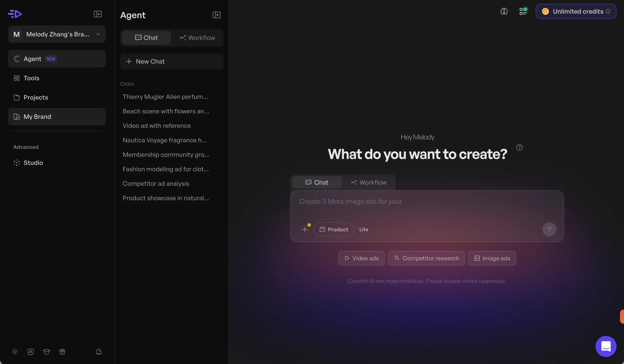Open Agent in the sidebar
The height and width of the screenshot is (364, 624).
[x=57, y=59]
